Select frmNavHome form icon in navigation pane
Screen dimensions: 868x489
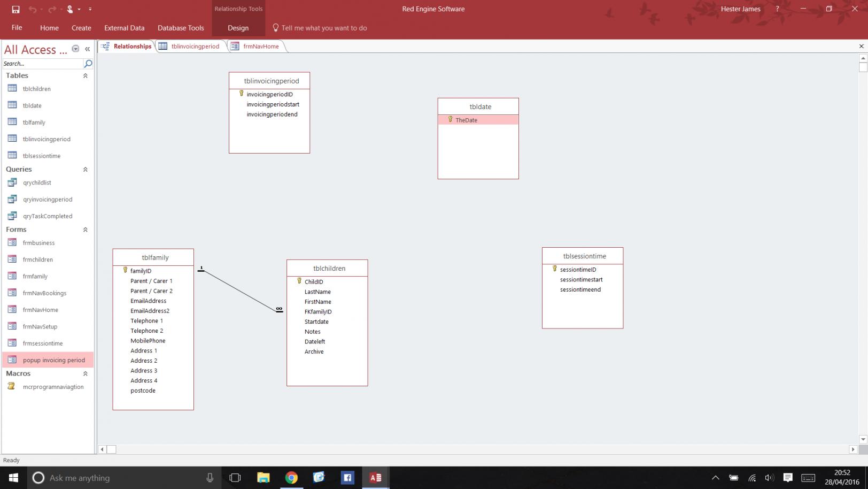tap(12, 310)
